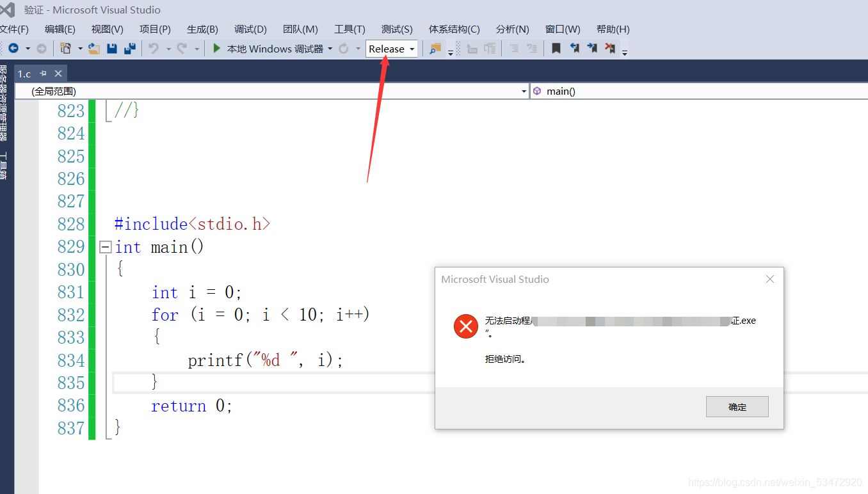This screenshot has height=494, width=868.
Task: Click the navigate forward arrow icon
Action: click(x=42, y=49)
